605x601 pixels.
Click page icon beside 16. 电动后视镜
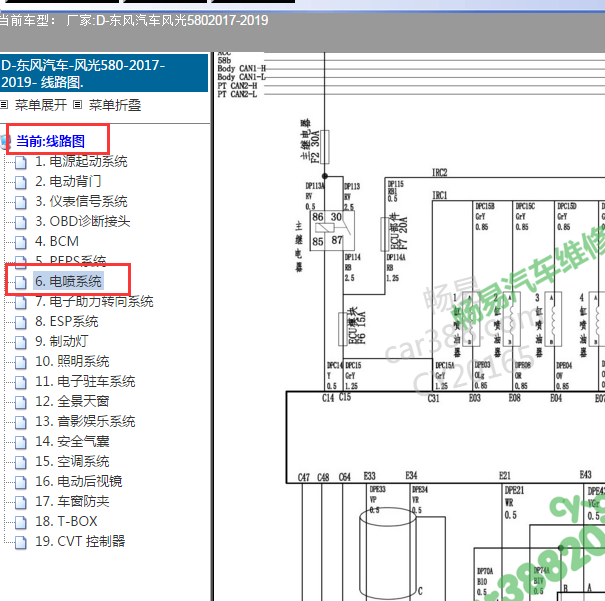21,483
